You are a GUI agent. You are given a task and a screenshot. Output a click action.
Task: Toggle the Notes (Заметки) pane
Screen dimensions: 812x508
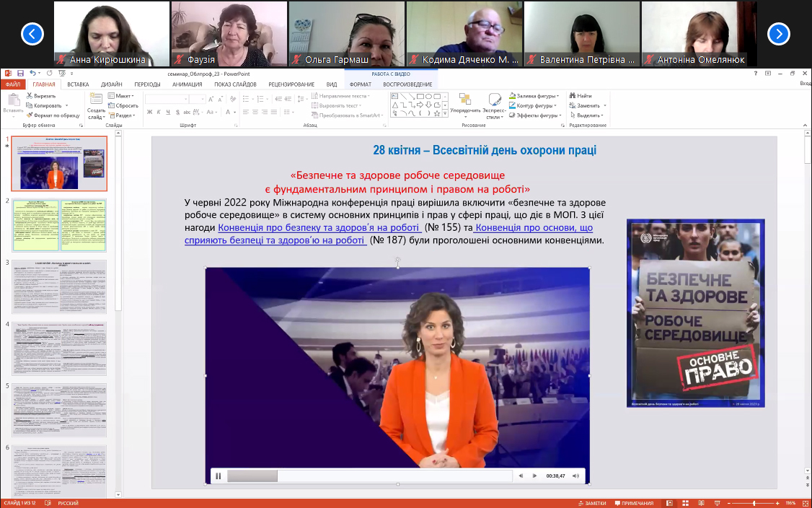pyautogui.click(x=591, y=503)
